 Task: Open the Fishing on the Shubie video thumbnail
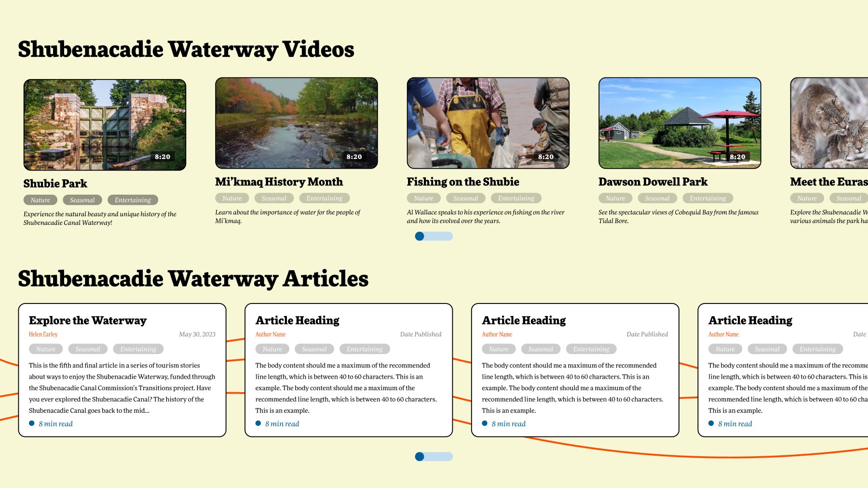point(488,123)
